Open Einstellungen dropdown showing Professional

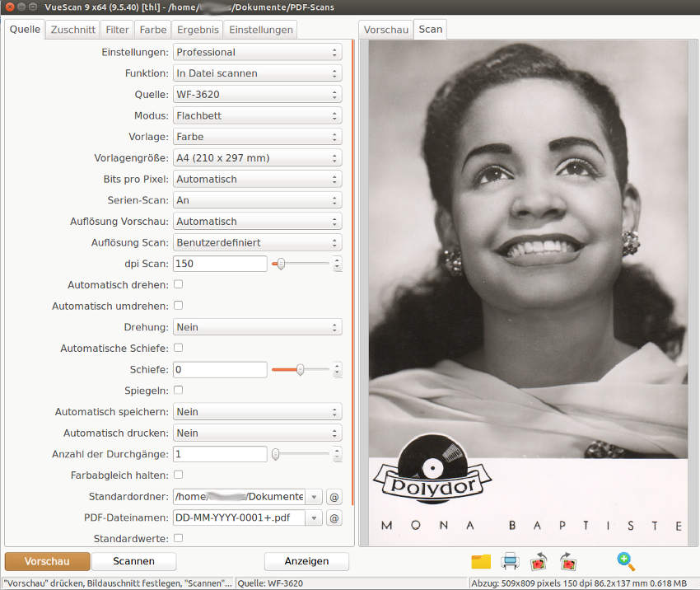pos(257,52)
